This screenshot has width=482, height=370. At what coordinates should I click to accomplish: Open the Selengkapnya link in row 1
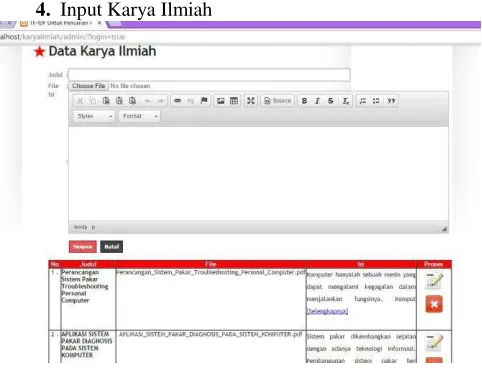(327, 311)
